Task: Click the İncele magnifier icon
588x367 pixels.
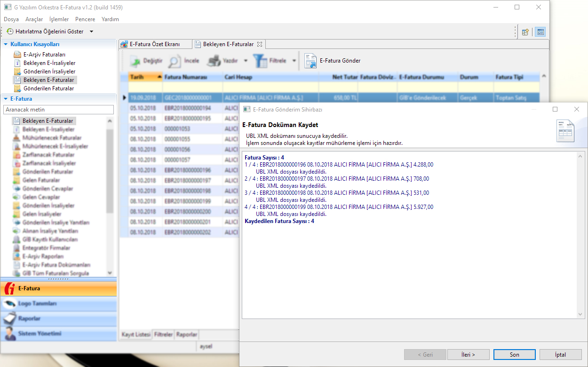Action: (175, 61)
